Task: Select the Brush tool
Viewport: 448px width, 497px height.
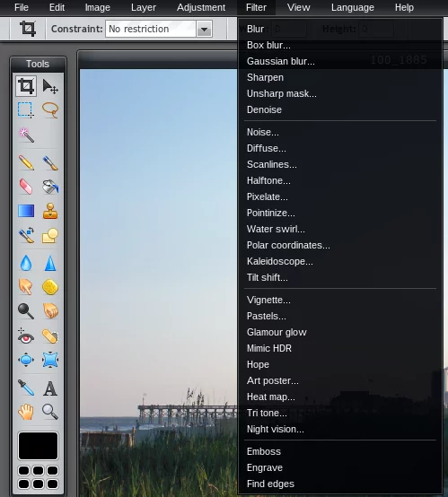Action: 50,162
